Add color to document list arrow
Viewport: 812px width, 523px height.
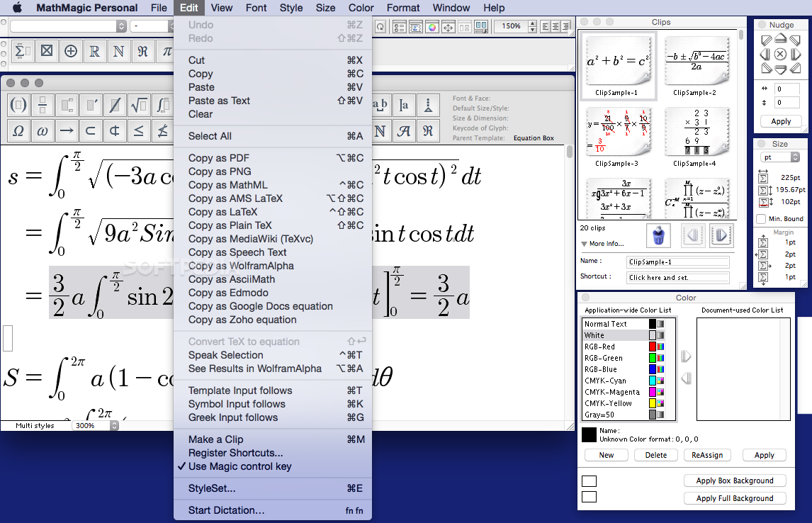(x=686, y=356)
